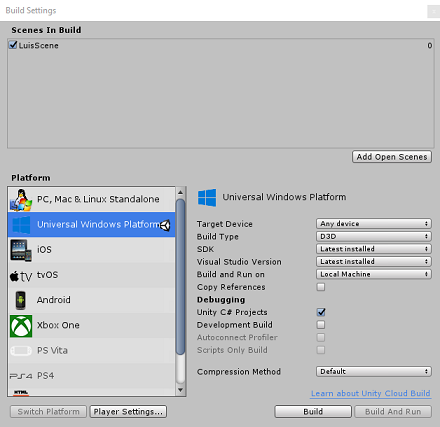Click the iOS devices icon
This screenshot has height=427, width=440.
click(21, 250)
